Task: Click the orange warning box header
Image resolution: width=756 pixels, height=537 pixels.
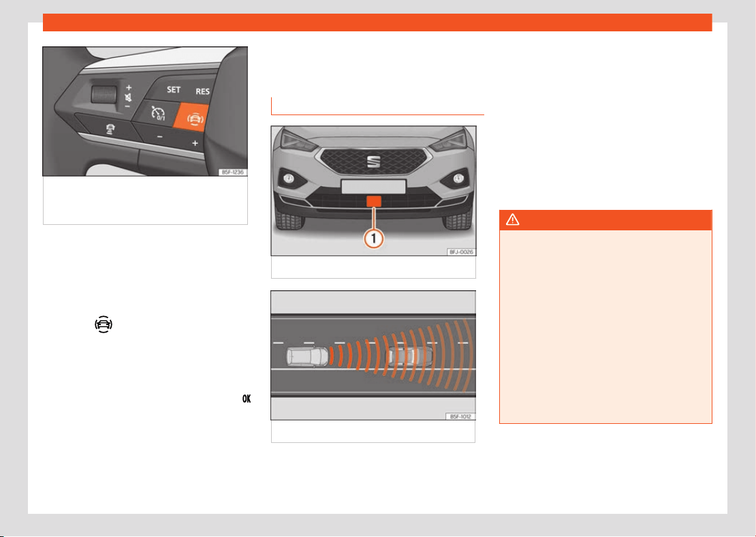Action: [x=605, y=220]
